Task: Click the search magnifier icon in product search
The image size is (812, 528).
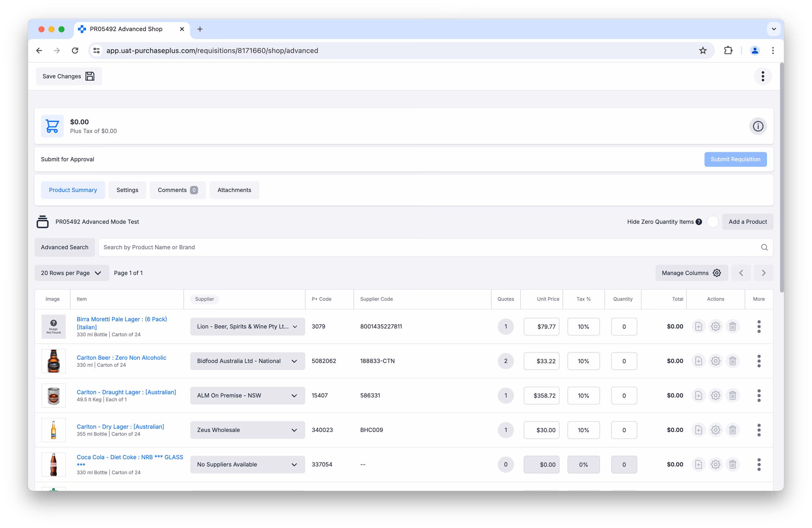Action: pyautogui.click(x=764, y=247)
